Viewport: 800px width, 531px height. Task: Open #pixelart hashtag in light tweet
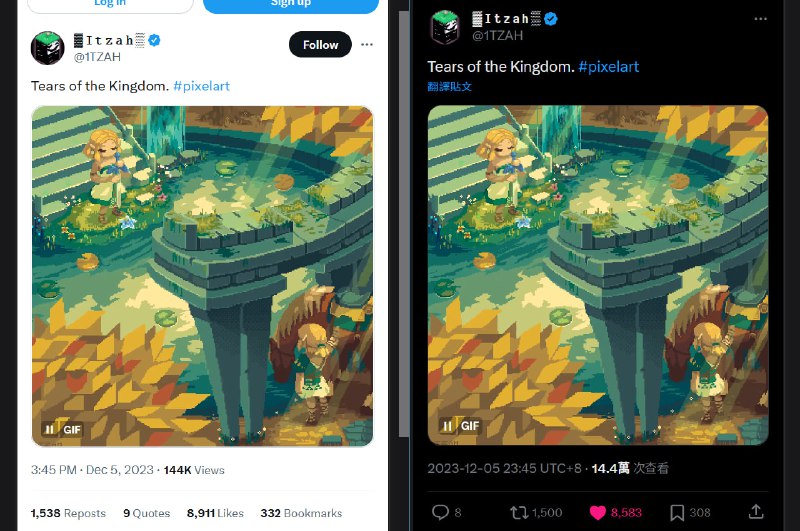coord(202,86)
